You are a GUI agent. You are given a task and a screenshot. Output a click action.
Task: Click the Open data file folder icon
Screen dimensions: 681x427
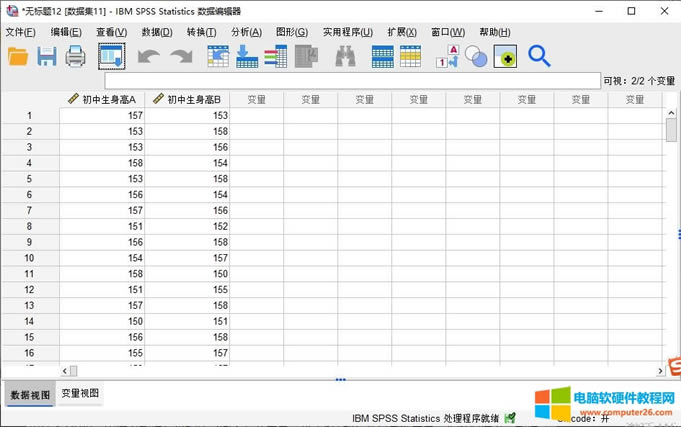(x=18, y=56)
